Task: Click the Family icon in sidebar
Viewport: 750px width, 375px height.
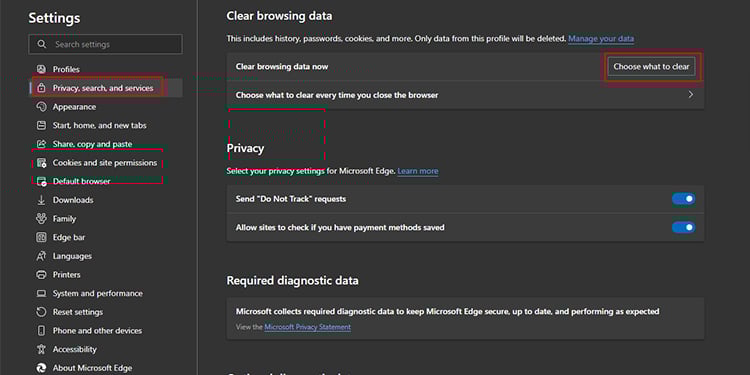Action: click(42, 219)
